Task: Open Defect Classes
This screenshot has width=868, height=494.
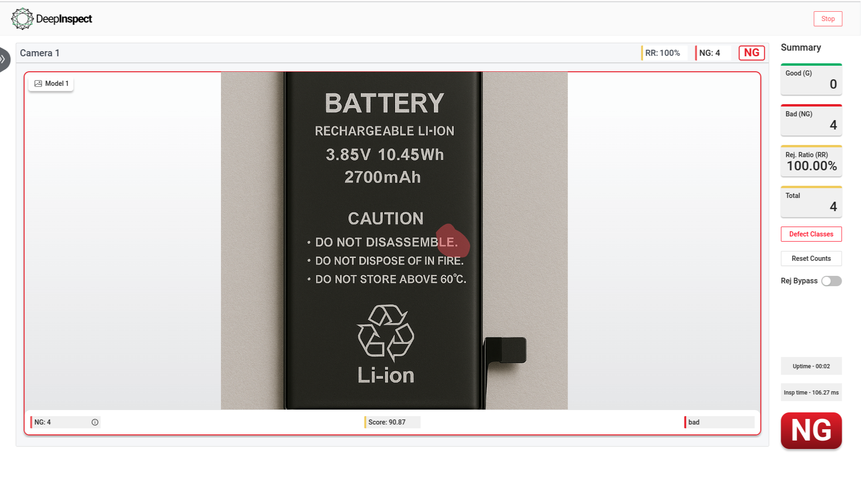Action: pyautogui.click(x=811, y=234)
